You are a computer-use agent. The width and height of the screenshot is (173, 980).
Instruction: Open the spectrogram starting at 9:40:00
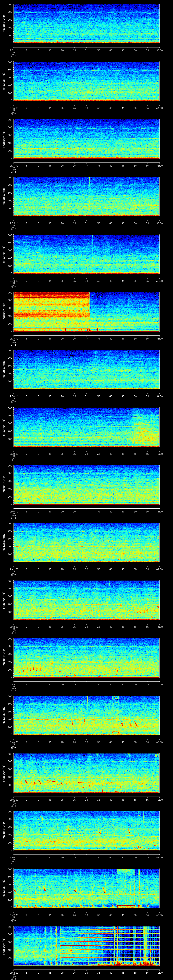coord(86,485)
